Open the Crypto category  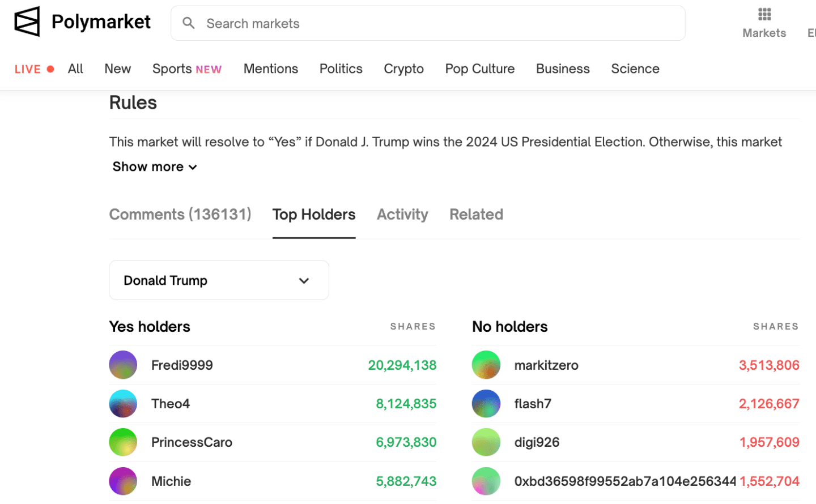pyautogui.click(x=403, y=69)
